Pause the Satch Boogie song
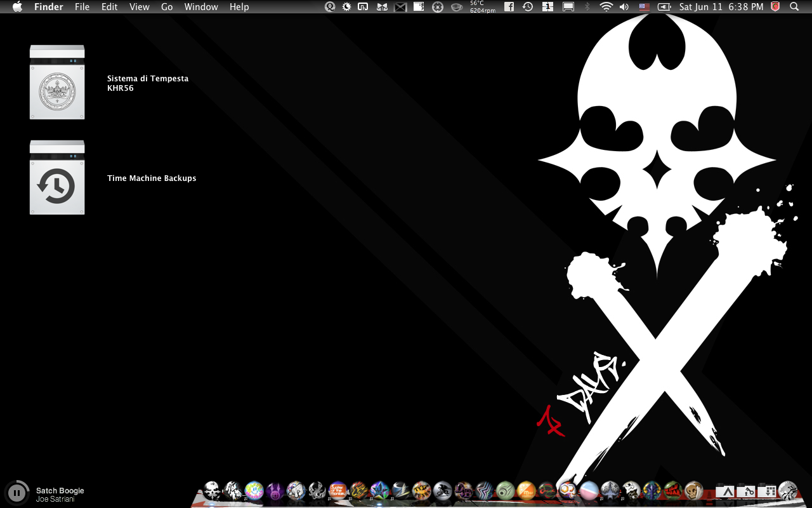This screenshot has width=812, height=508. [x=16, y=492]
